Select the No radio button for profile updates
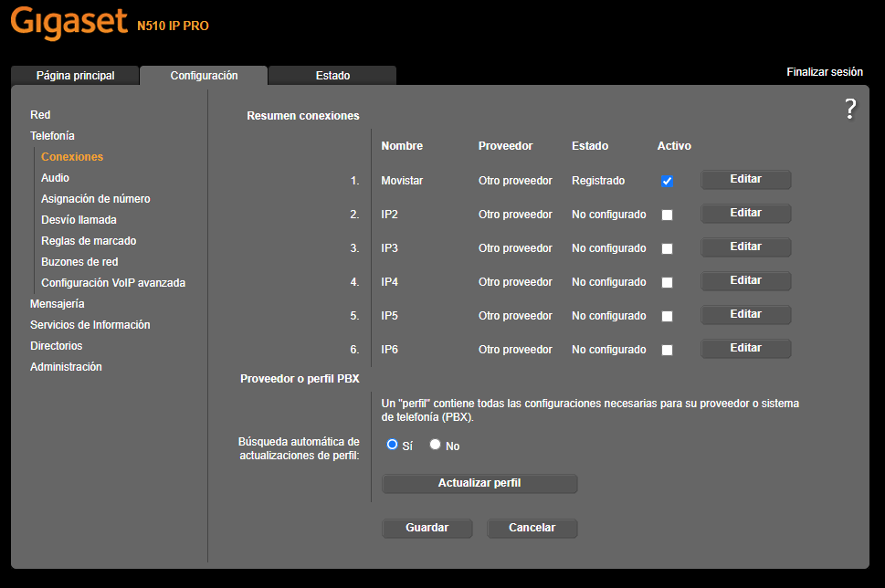Screen dimensions: 885x588 pyautogui.click(x=435, y=445)
